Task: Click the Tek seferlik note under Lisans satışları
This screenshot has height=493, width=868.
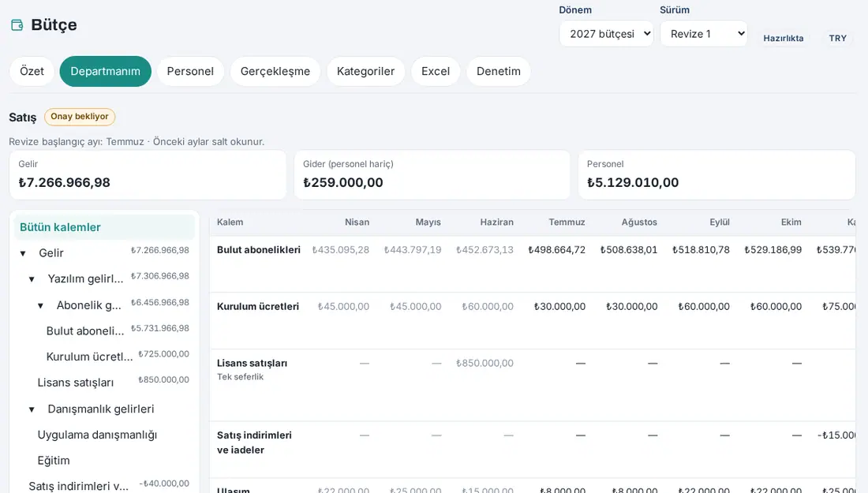Action: (240, 377)
